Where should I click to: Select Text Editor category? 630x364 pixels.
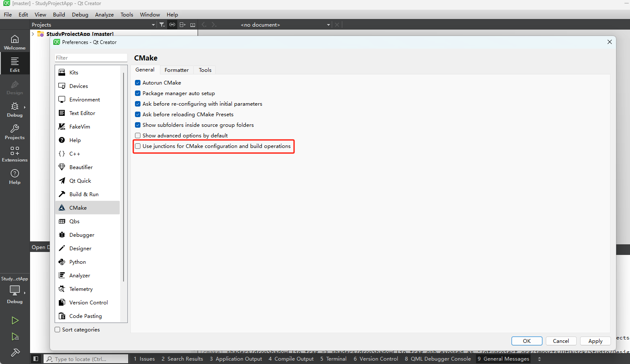[x=88, y=113]
